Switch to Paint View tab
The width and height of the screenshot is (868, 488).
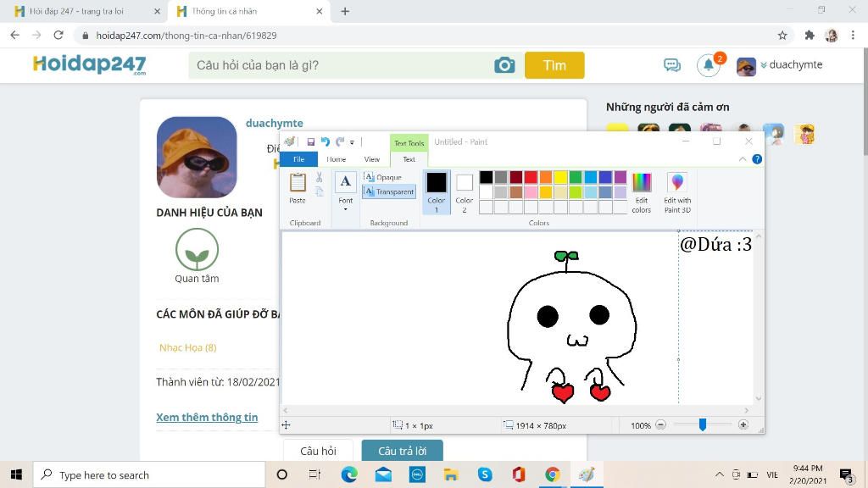(x=371, y=159)
